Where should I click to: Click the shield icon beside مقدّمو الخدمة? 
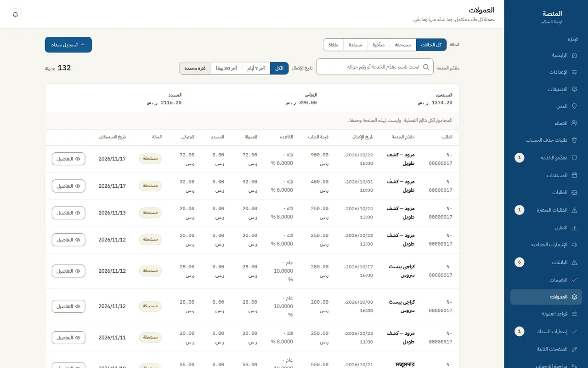574,158
